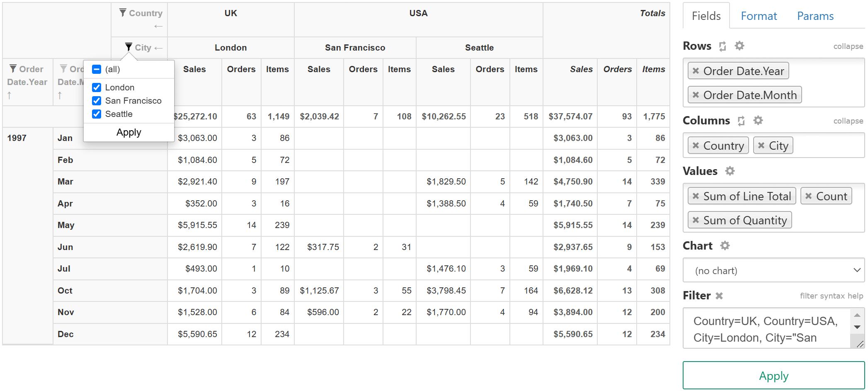The width and height of the screenshot is (868, 391).
Task: Click the grand total $37,574.07 cell
Action: pyautogui.click(x=570, y=117)
